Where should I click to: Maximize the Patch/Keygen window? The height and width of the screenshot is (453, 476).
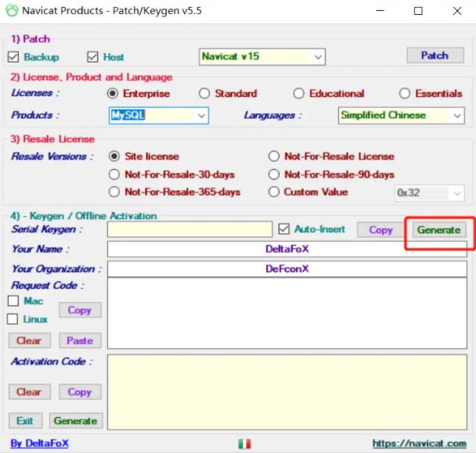point(418,11)
